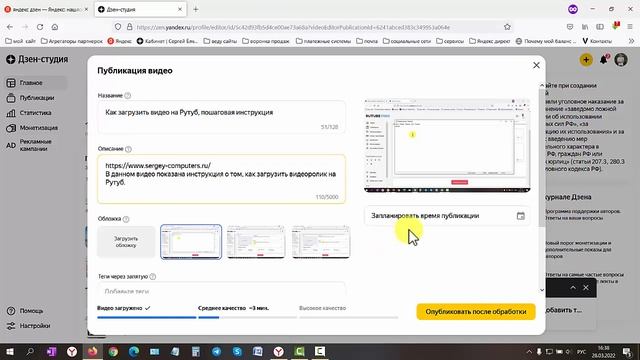Open the library icon in Firefox toolbar
The width and height of the screenshot is (640, 360).
[585, 27]
